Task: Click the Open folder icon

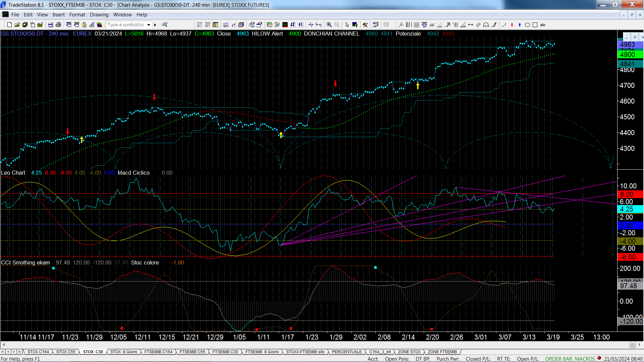Action: 17,25
